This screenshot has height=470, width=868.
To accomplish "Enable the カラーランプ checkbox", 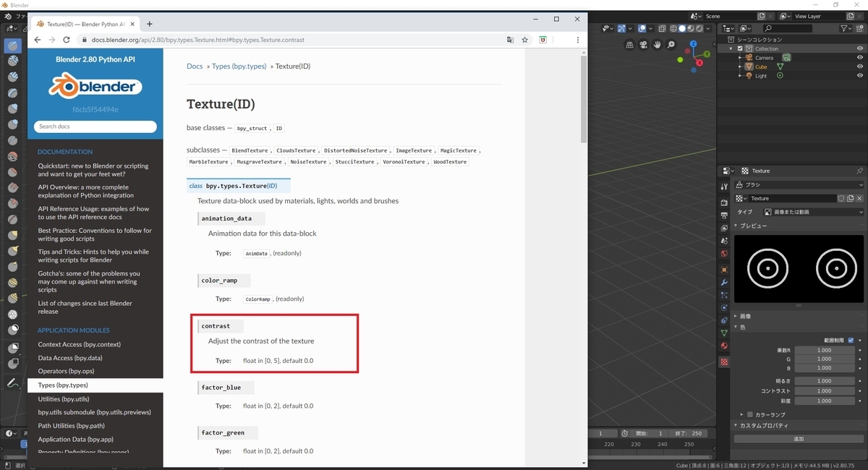I will [x=750, y=414].
